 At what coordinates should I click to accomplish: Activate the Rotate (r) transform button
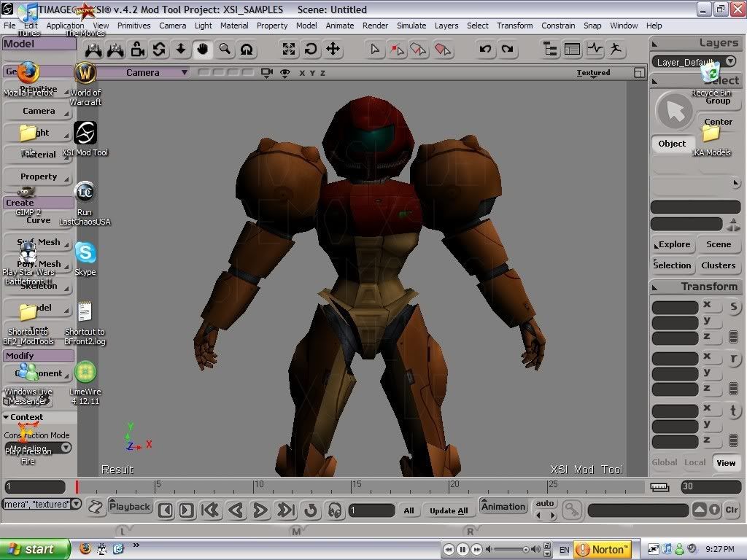click(x=733, y=359)
